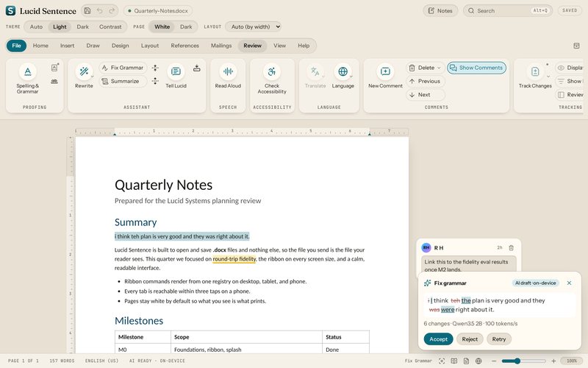Screen dimensions: 588x368
Task: Switch to the Design tab
Action: pyautogui.click(x=120, y=46)
